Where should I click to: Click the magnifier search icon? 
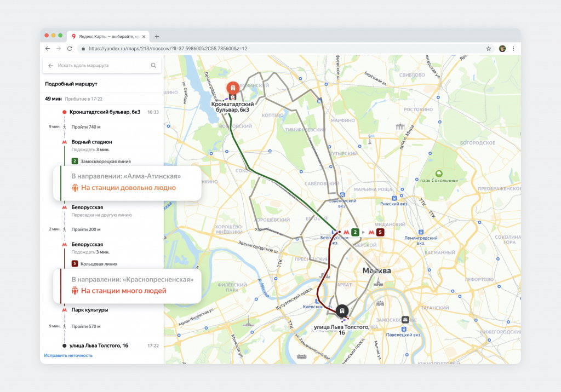coord(153,65)
